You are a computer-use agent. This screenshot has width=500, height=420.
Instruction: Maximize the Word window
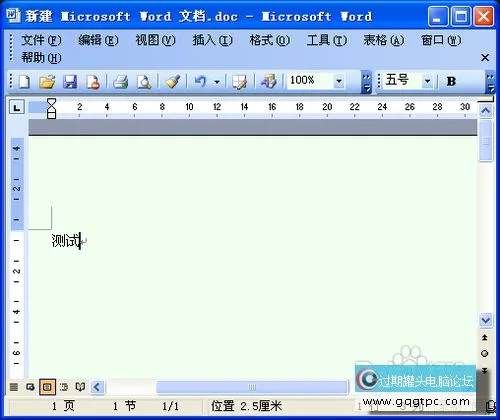click(461, 16)
